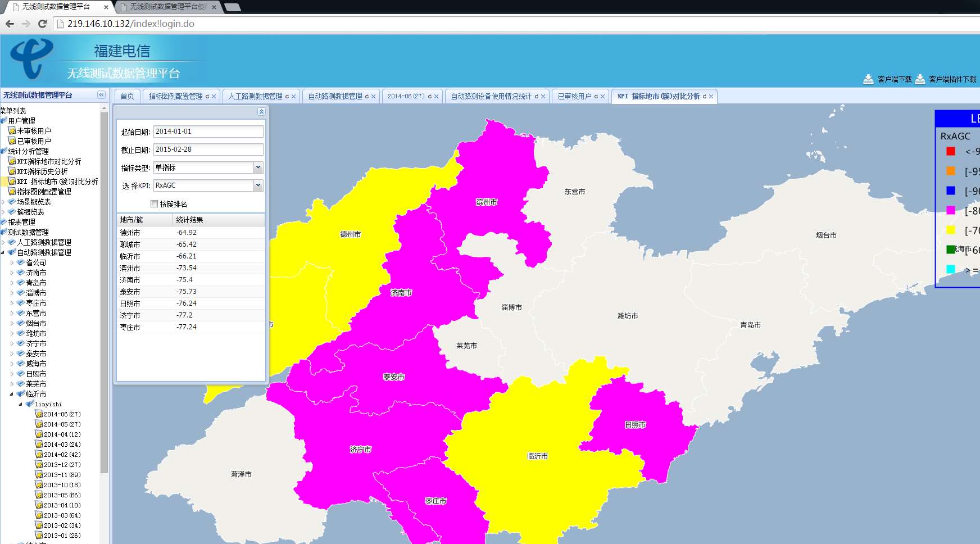This screenshot has height=544, width=980.
Task: Close the 自动路测数据管理 tab
Action: (x=374, y=97)
